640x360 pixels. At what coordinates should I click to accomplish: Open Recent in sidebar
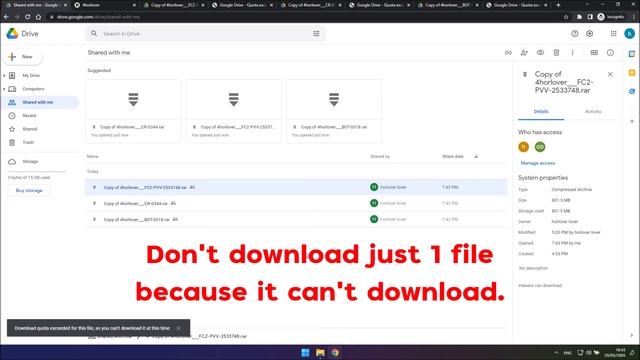pyautogui.click(x=29, y=116)
